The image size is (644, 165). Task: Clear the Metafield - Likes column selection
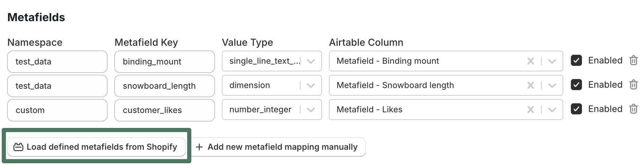coord(530,110)
